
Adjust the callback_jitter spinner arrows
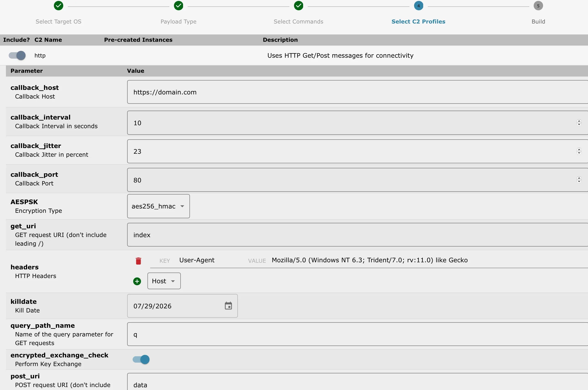point(579,151)
